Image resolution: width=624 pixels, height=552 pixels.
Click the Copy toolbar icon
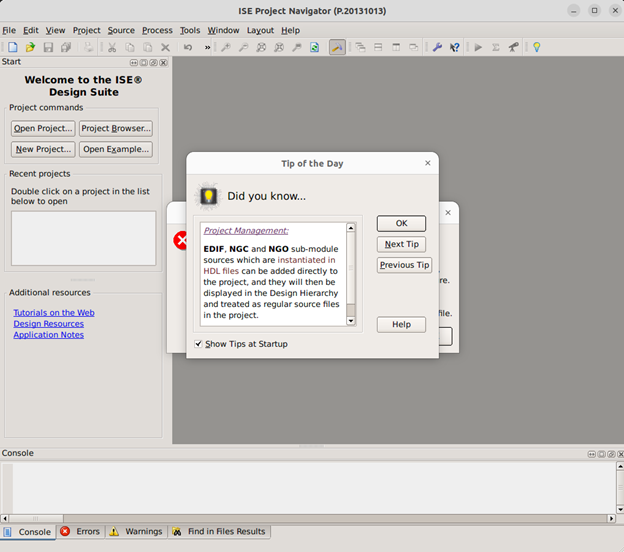coord(130,47)
